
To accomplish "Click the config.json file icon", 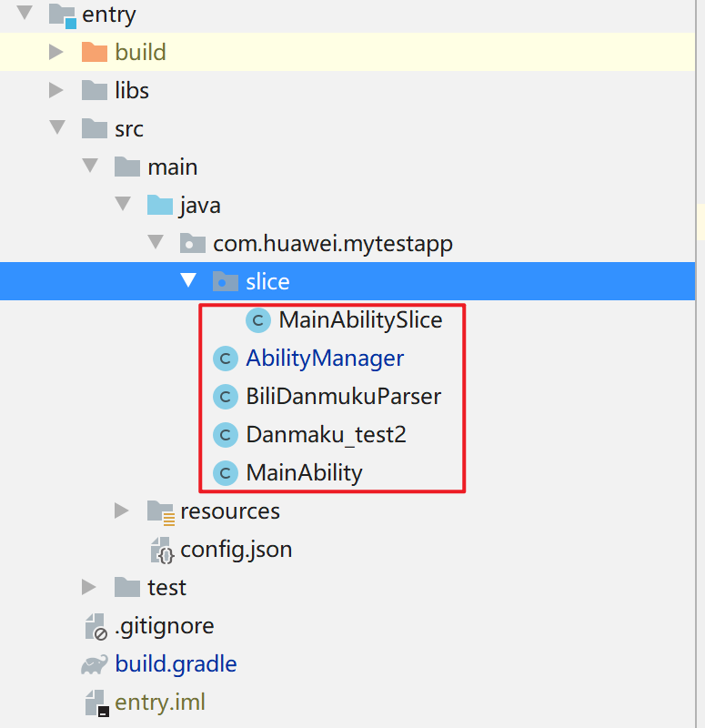I will [160, 550].
